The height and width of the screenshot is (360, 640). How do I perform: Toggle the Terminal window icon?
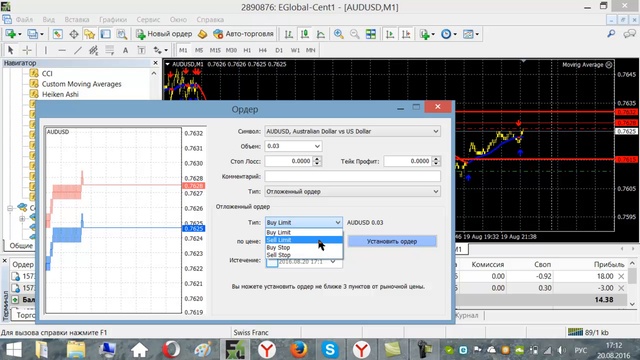(x=105, y=34)
